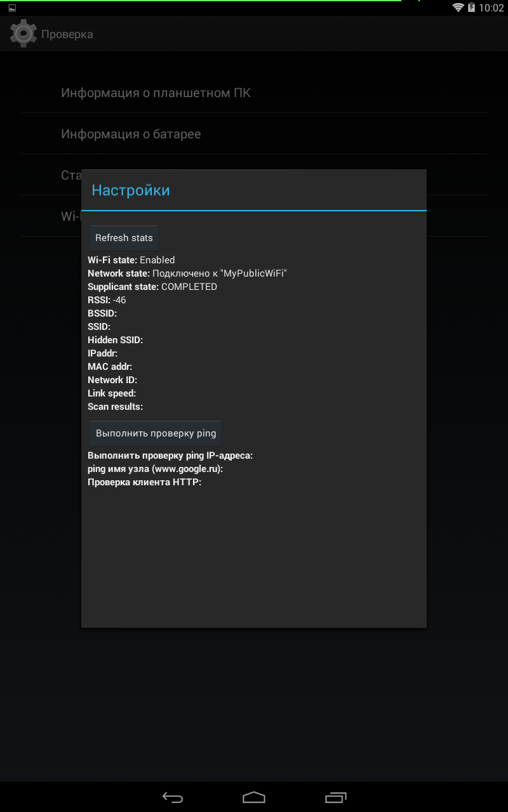Open recent apps with the overview icon
The height and width of the screenshot is (812, 508).
tap(336, 797)
